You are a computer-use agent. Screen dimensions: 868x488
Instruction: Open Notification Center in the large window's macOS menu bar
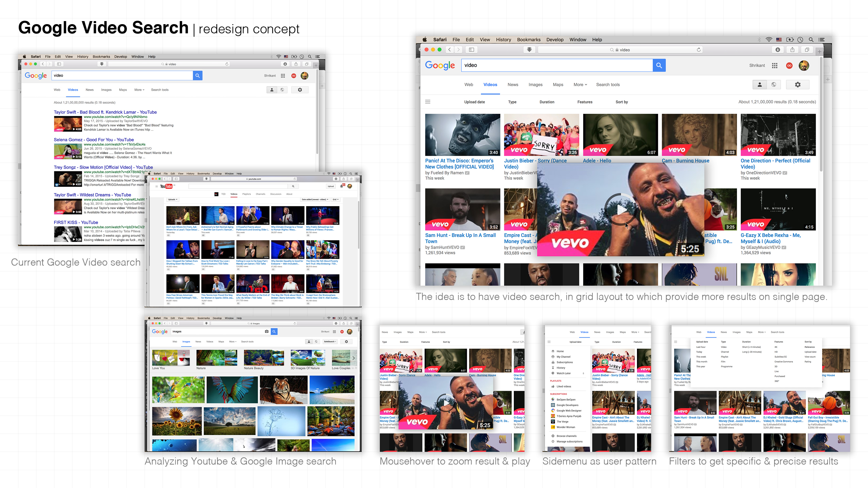pos(821,40)
